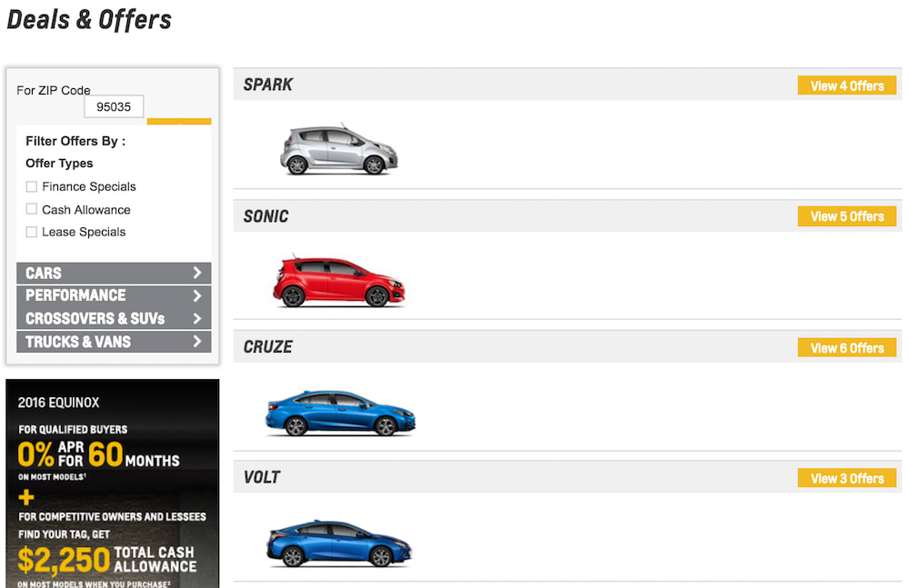Click the VOLT model heading

click(x=262, y=477)
